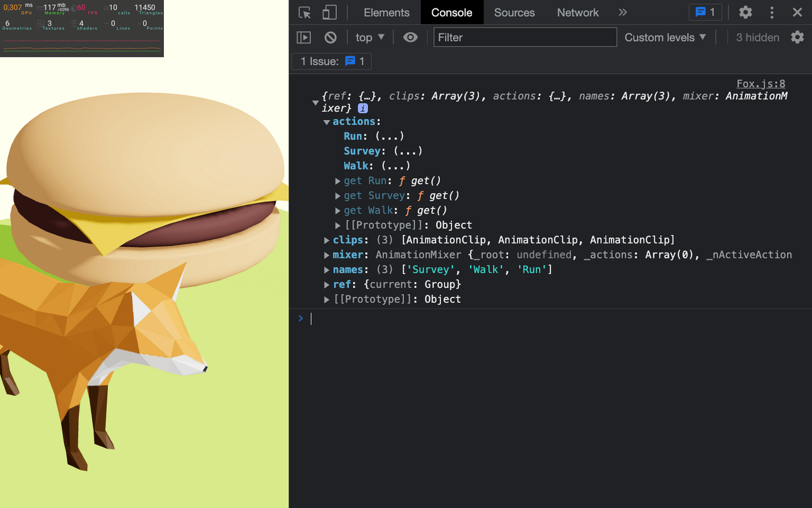Image resolution: width=812 pixels, height=508 pixels.
Task: Click the 1 Issue button
Action: pos(332,61)
